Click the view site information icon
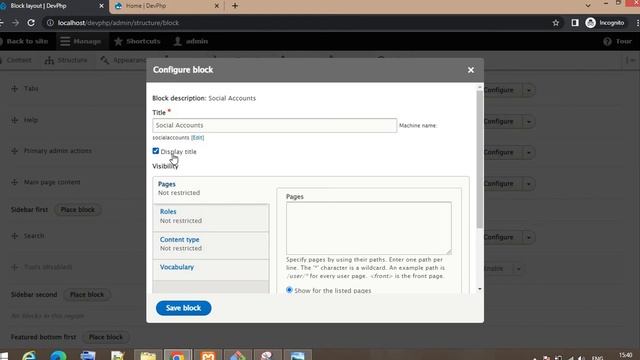 50,23
